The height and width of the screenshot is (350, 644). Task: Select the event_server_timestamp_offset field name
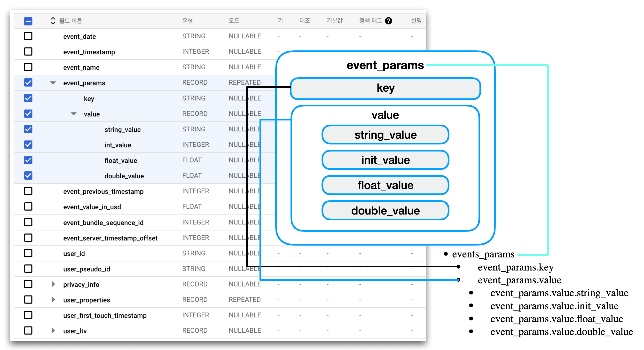[110, 238]
